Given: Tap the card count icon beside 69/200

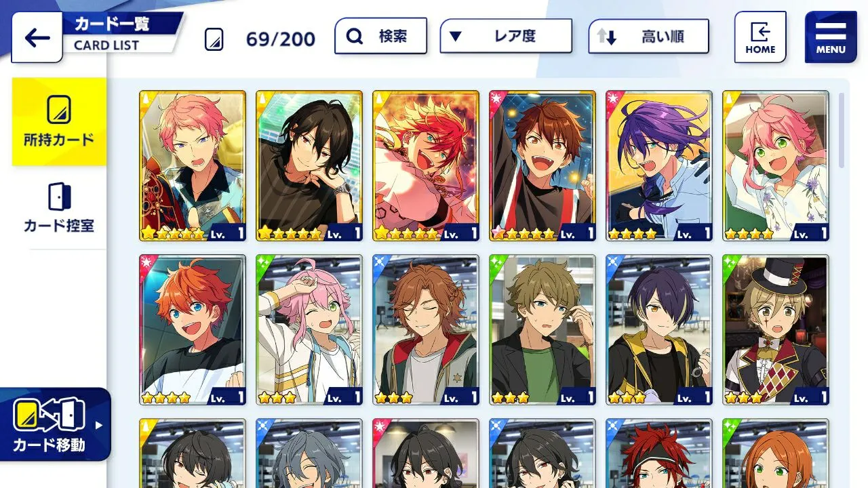Looking at the screenshot, I should [x=214, y=39].
